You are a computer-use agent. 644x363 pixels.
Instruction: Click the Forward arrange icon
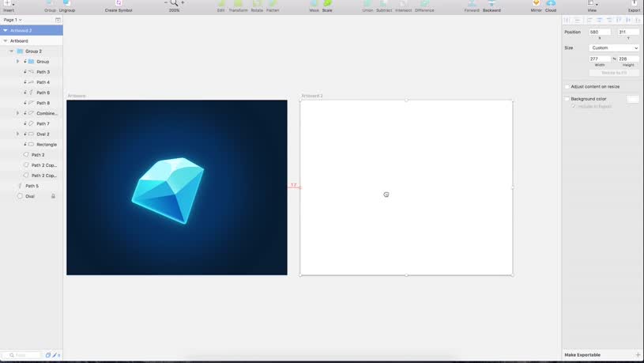click(x=472, y=3)
